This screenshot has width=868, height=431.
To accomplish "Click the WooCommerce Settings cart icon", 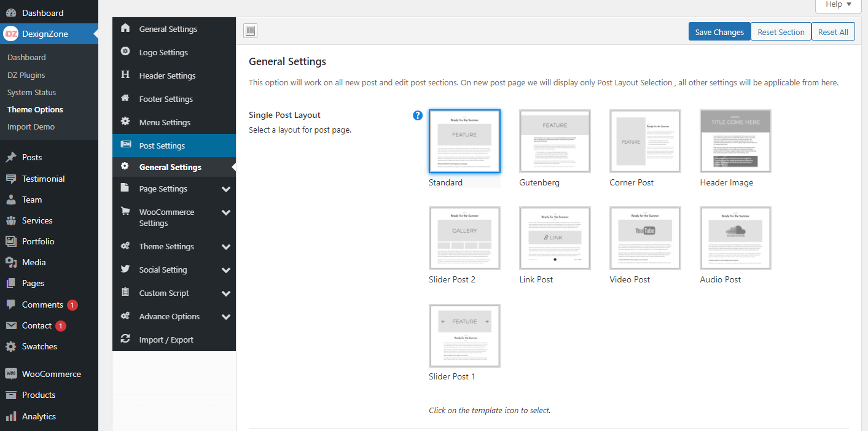I will (125, 212).
